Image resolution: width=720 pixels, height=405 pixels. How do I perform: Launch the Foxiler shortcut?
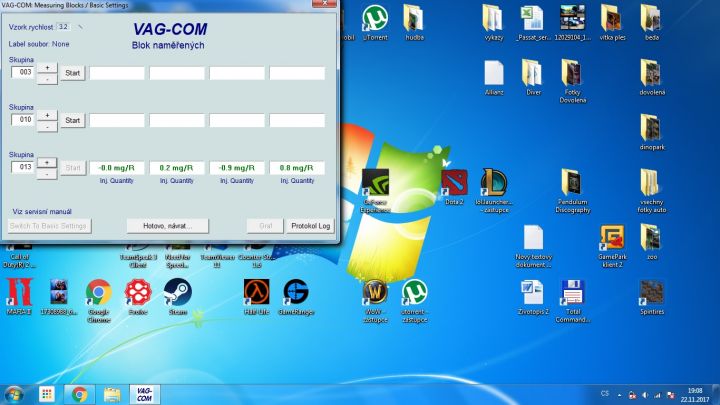click(138, 297)
